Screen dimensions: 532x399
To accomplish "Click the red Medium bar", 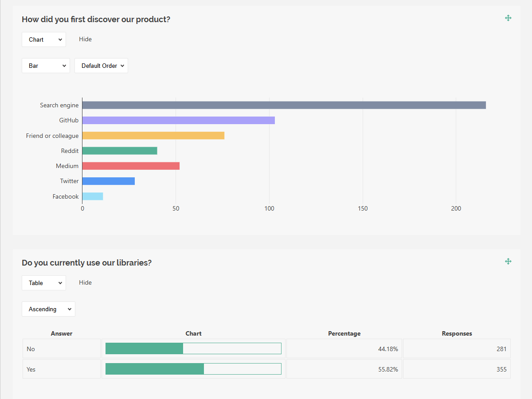I will [131, 166].
